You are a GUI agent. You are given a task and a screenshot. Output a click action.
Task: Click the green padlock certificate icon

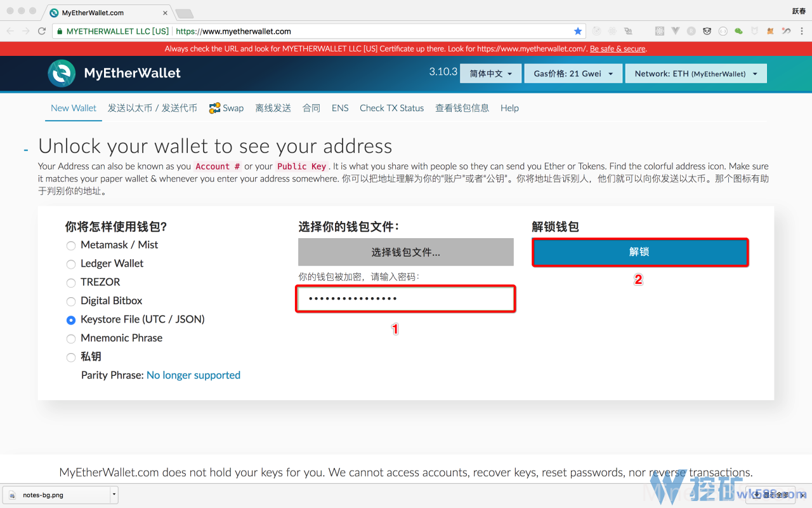click(60, 31)
